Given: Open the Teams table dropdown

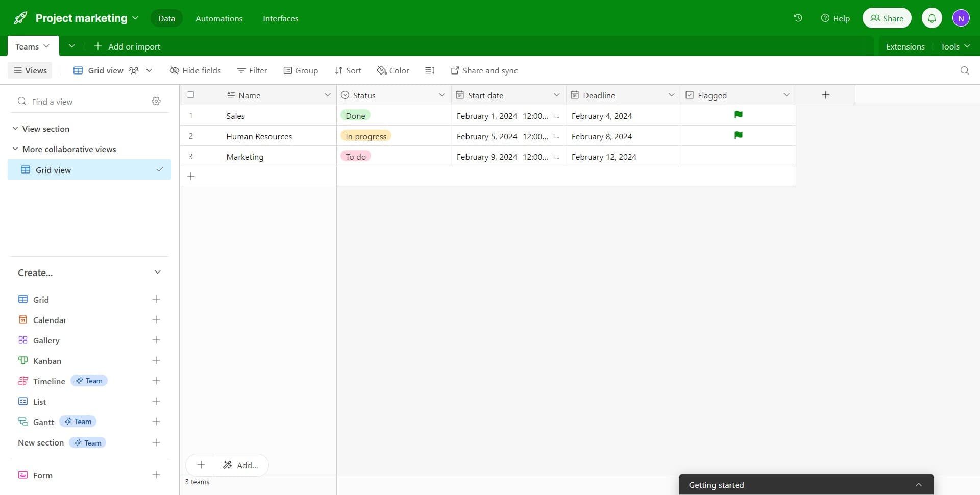Looking at the screenshot, I should (47, 46).
